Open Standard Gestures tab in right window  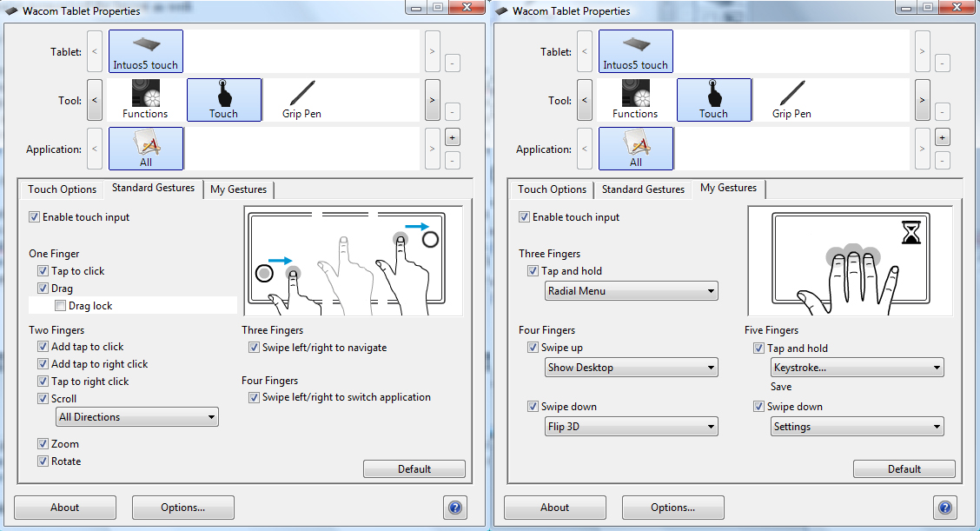[643, 189]
